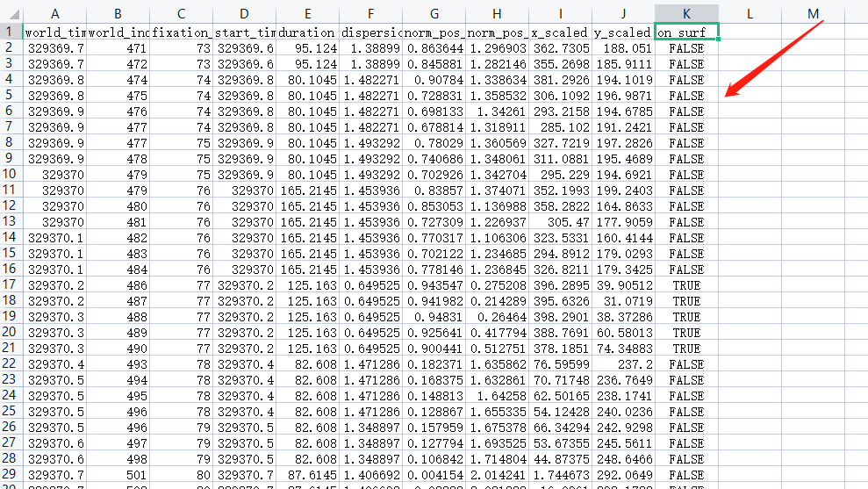Click cell H29 with value 2.014241
The image size is (868, 489).
pos(497,475)
